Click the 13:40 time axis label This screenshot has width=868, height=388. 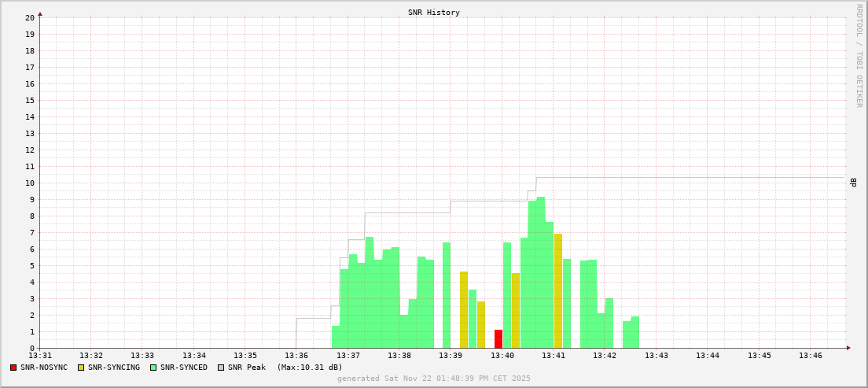[502, 356]
